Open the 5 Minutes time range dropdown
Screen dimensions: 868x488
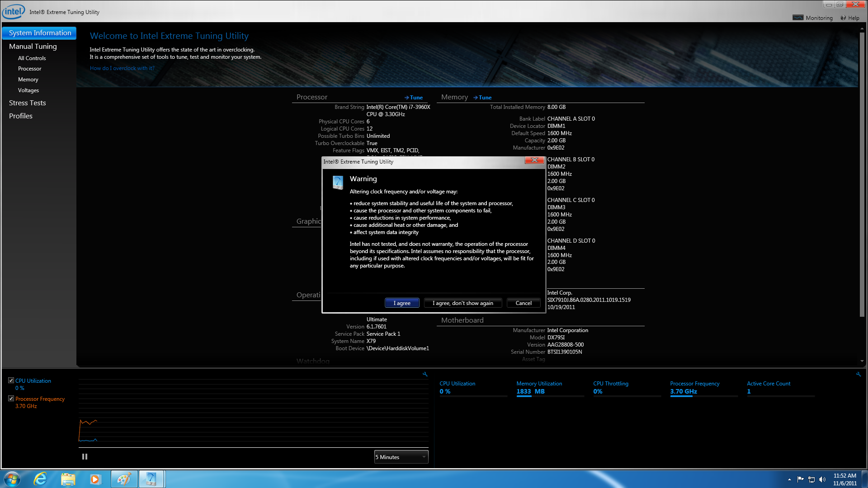(x=401, y=457)
